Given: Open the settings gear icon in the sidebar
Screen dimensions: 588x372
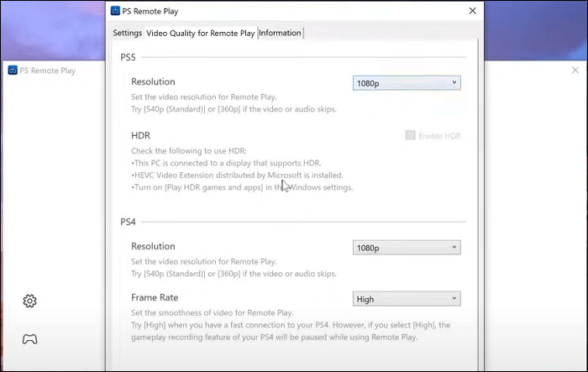Looking at the screenshot, I should click(29, 301).
